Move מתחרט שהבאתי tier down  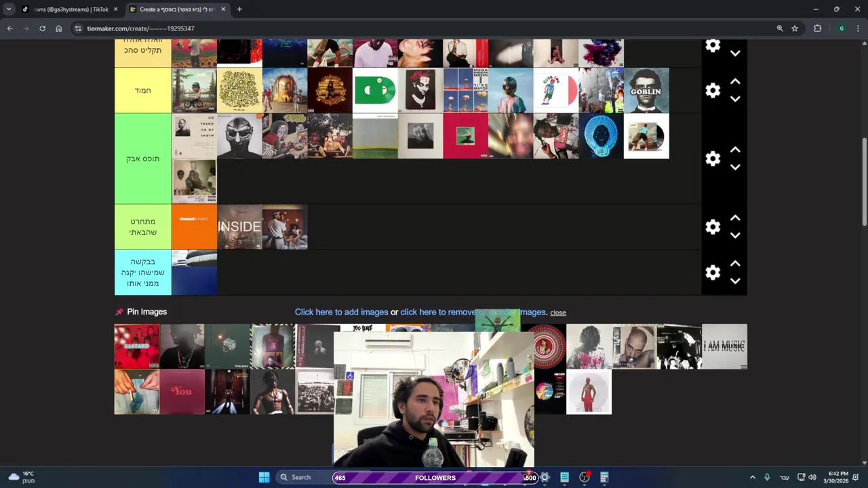click(x=735, y=236)
